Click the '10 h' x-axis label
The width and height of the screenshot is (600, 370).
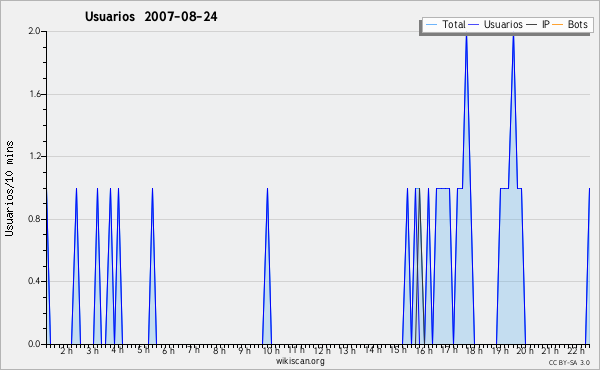[x=271, y=350]
